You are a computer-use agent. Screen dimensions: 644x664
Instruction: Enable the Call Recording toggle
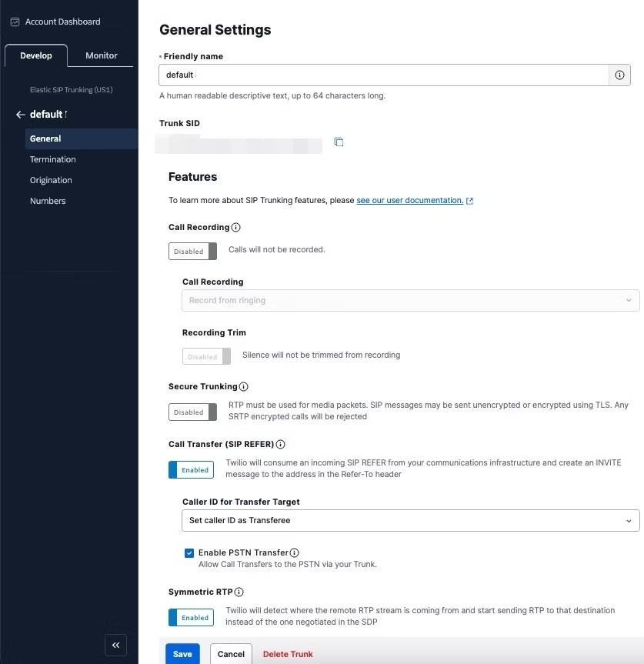pyautogui.click(x=192, y=251)
